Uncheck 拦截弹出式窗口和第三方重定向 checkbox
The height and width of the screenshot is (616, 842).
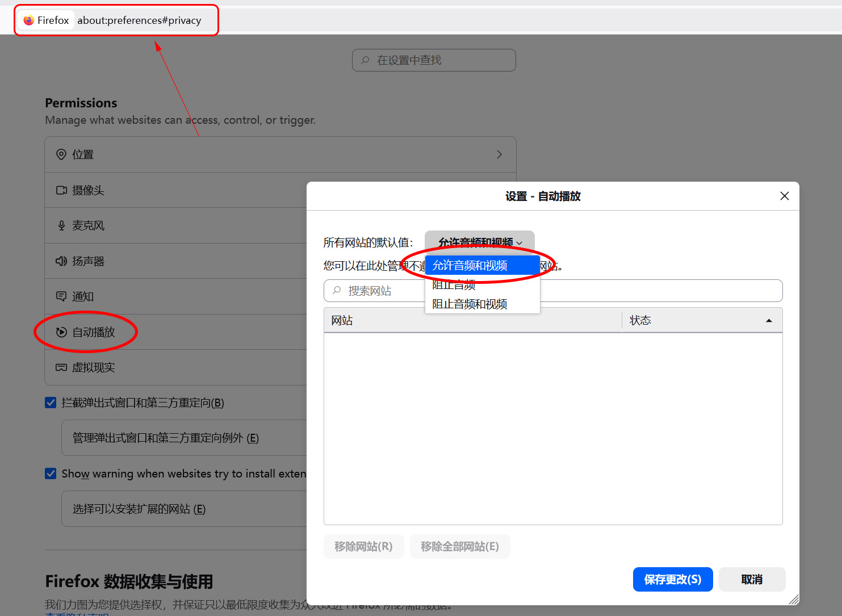(51, 403)
